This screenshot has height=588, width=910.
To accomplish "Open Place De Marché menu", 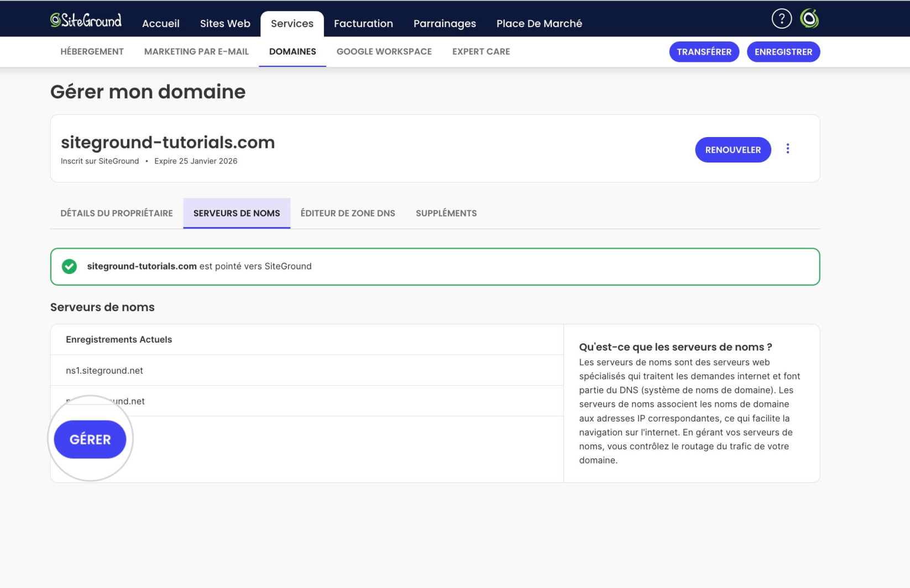I will pos(539,23).
